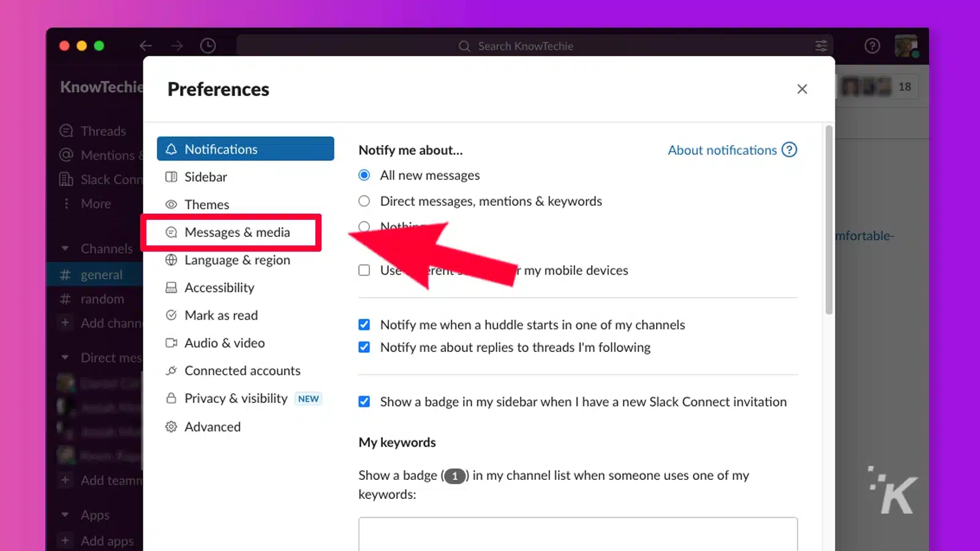
Task: Open the KnowTechie workspace menu
Action: point(101,87)
